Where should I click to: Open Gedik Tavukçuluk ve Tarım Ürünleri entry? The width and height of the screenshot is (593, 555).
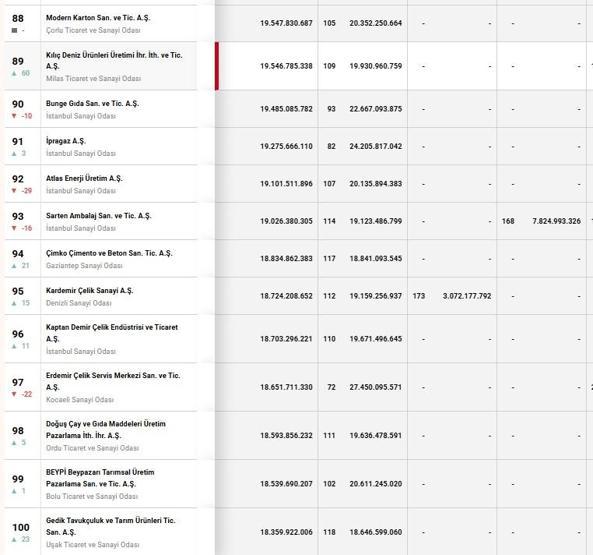(x=110, y=526)
